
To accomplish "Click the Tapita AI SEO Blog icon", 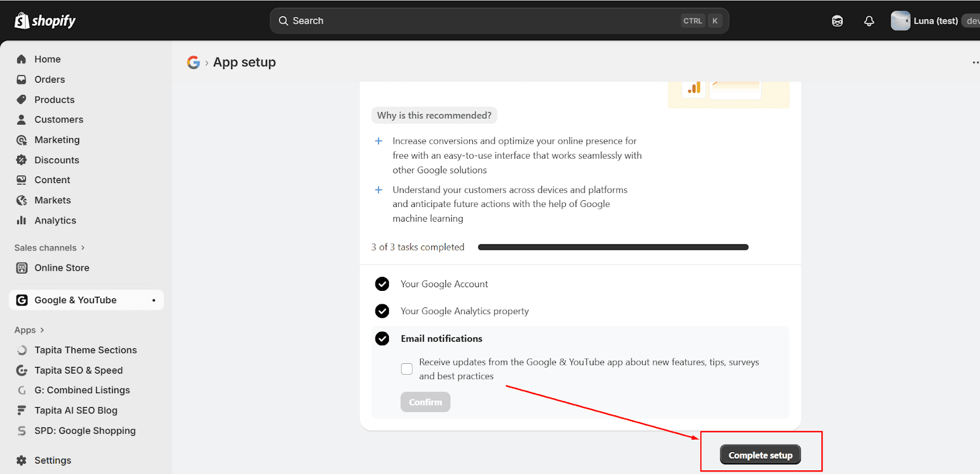I will (x=21, y=410).
